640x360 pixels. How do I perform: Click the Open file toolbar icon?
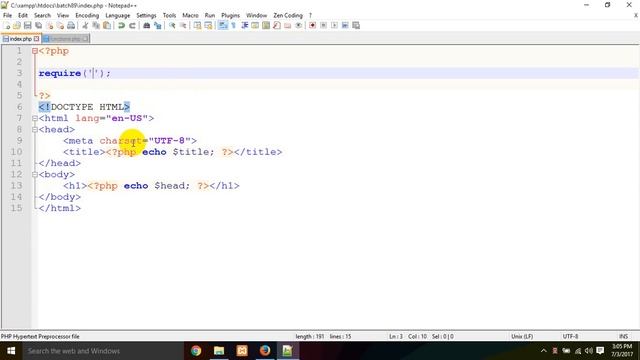pyautogui.click(x=17, y=25)
